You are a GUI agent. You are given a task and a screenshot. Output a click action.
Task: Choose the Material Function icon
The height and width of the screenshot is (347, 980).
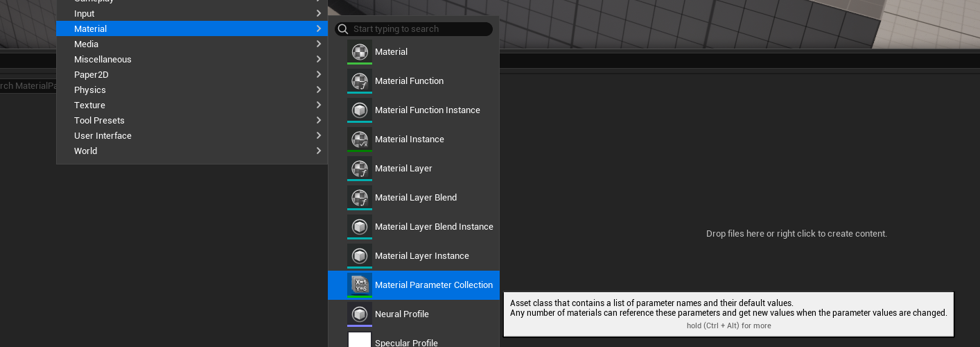[360, 81]
